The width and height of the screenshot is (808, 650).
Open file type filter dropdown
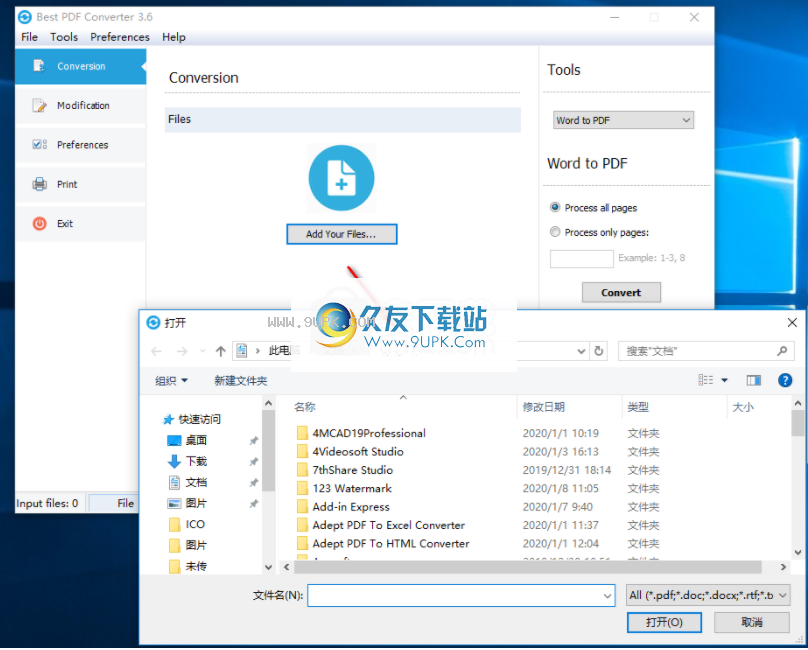(708, 595)
